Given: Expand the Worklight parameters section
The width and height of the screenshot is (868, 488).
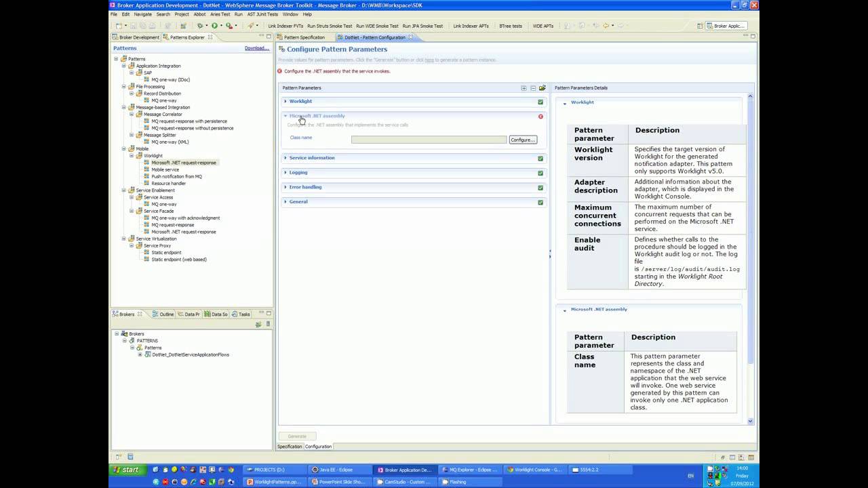Looking at the screenshot, I should point(285,102).
